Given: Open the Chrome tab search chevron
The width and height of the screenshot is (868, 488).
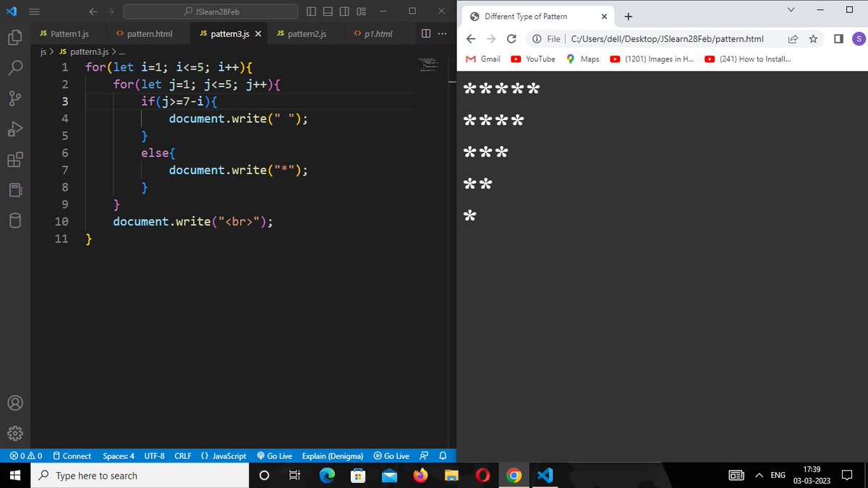Looking at the screenshot, I should click(791, 9).
